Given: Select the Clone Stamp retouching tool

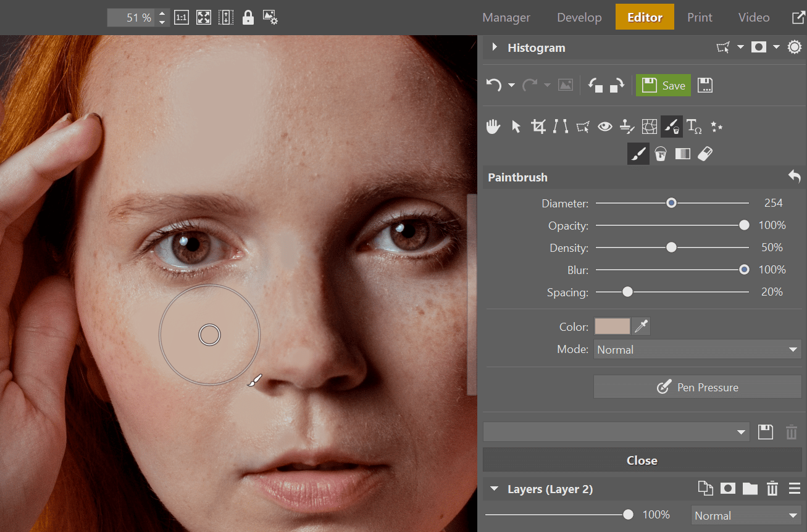Looking at the screenshot, I should click(627, 127).
